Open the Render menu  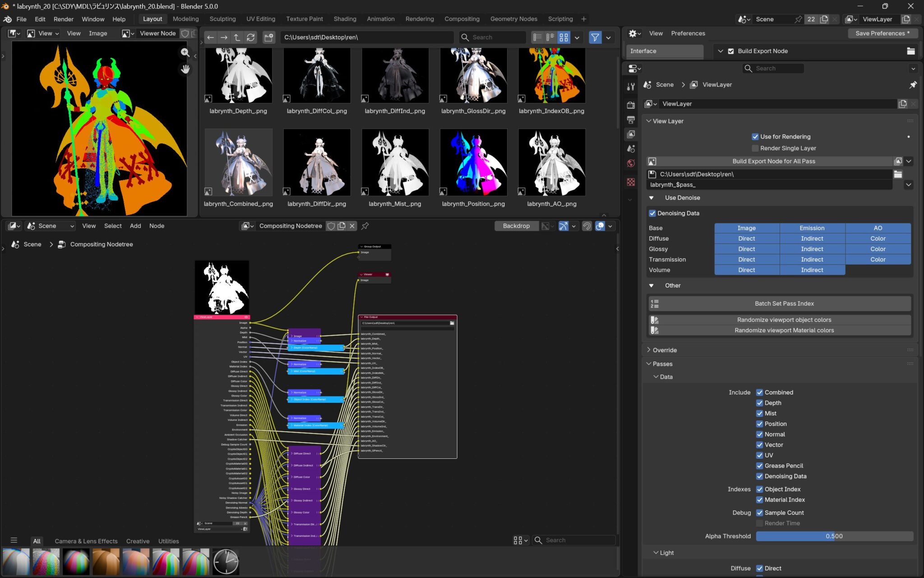pos(63,19)
